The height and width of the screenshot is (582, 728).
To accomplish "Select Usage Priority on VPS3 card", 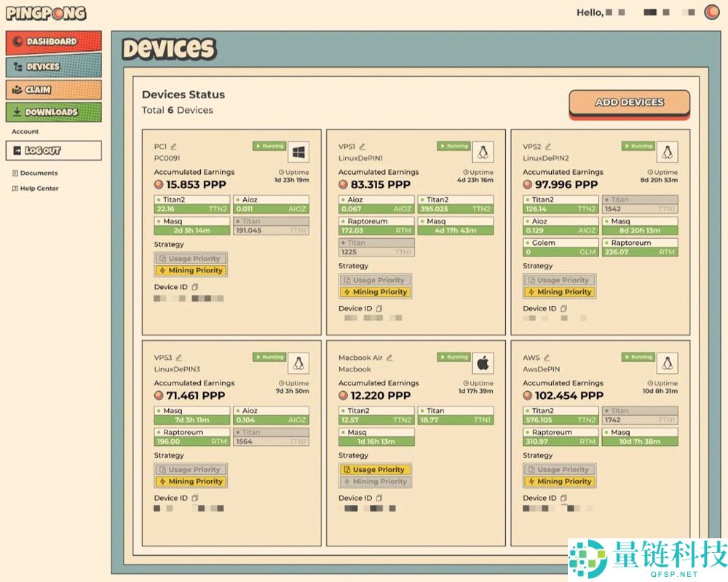I will (191, 470).
